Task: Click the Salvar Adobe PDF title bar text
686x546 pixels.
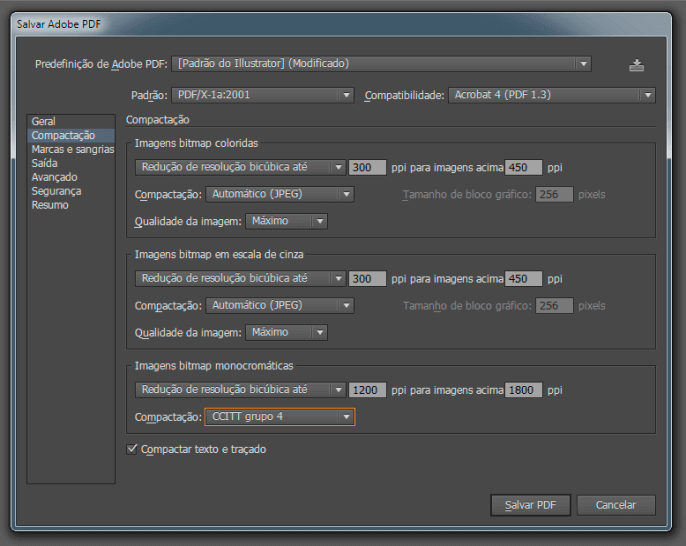Action: click(59, 24)
